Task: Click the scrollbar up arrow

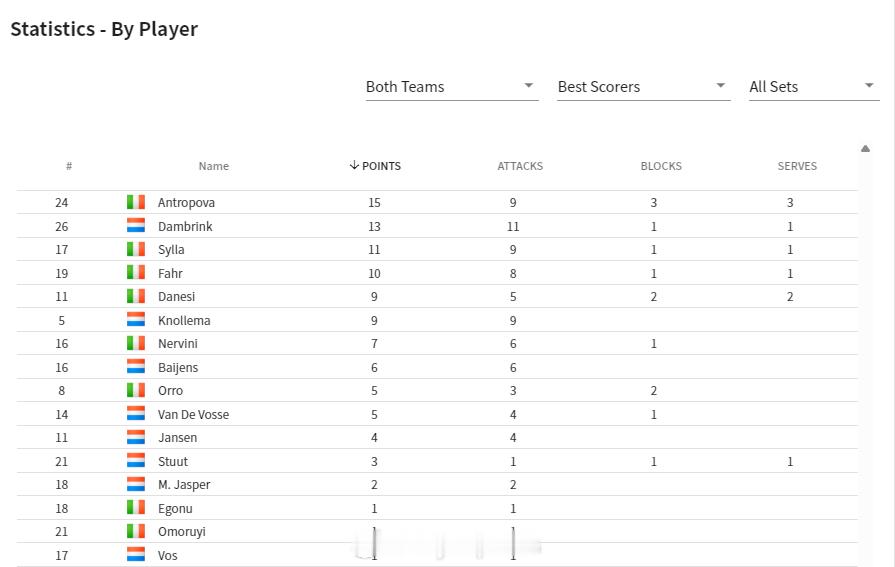Action: (865, 148)
